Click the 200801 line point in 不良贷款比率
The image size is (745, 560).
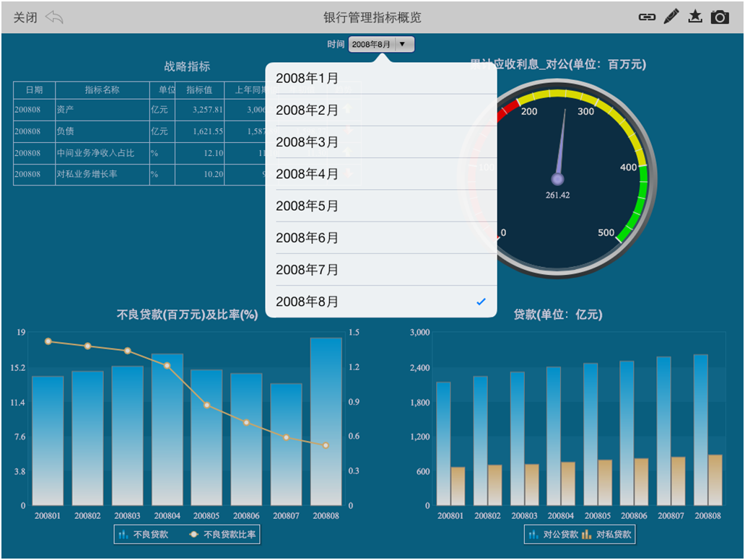[48, 341]
